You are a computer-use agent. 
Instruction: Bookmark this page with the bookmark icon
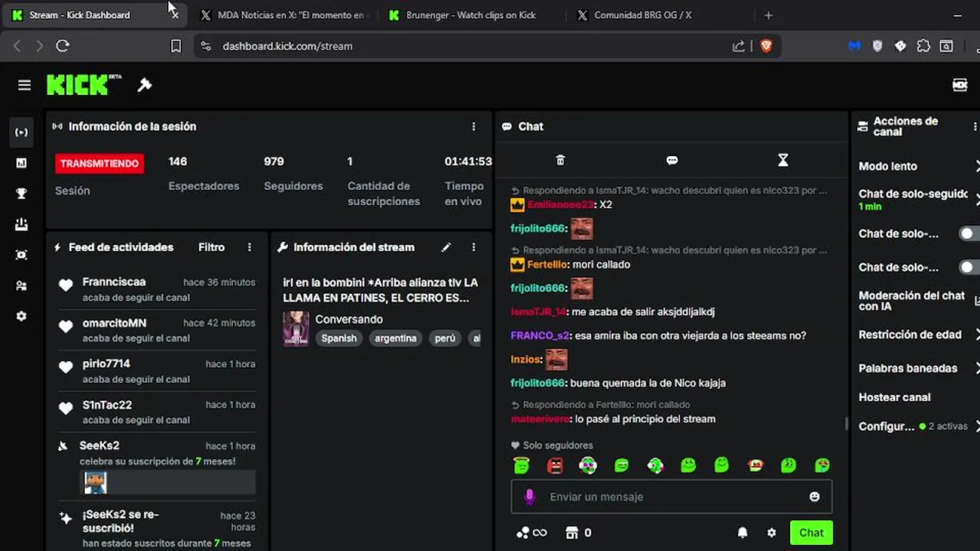pos(175,46)
